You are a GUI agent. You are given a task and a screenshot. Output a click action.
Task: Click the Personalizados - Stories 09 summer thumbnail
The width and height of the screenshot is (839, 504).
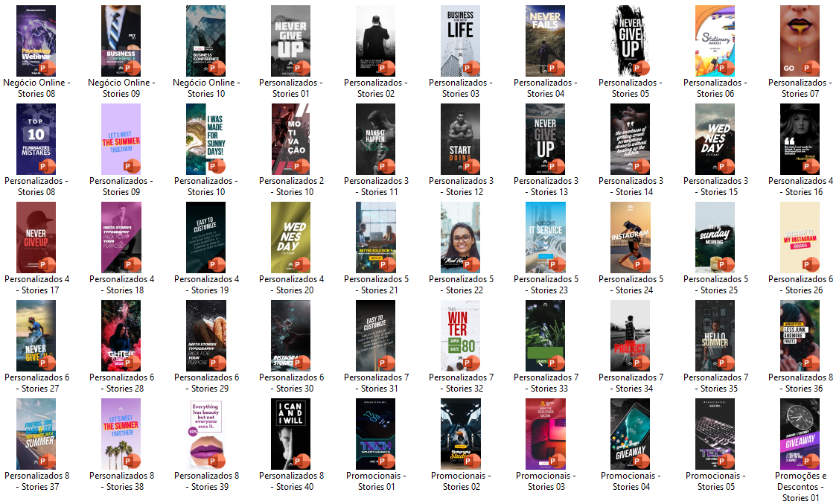tap(121, 139)
